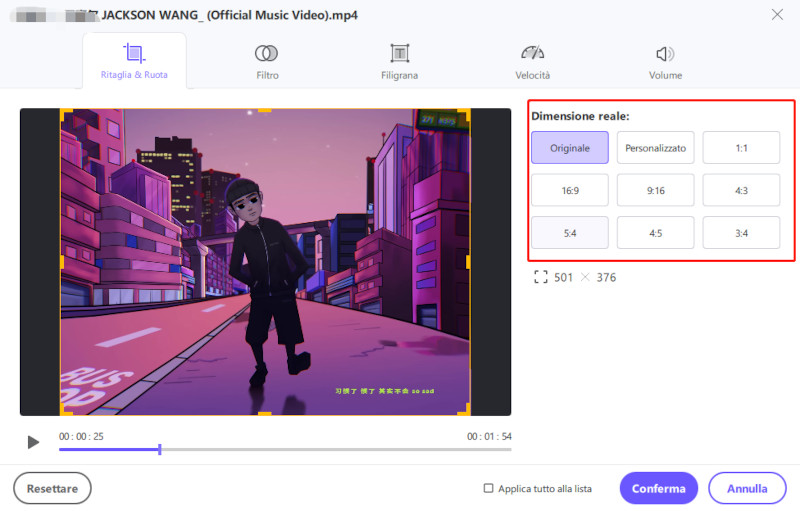Click the crop dimensions frame icon
Image resolution: width=800 pixels, height=511 pixels.
tap(540, 277)
